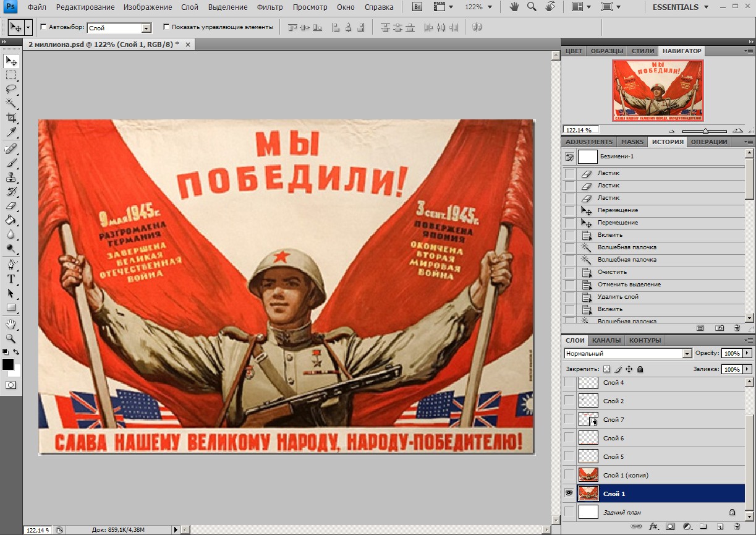Hide Слой 1 using eye icon
Screen dimensions: 756x535
coord(569,494)
